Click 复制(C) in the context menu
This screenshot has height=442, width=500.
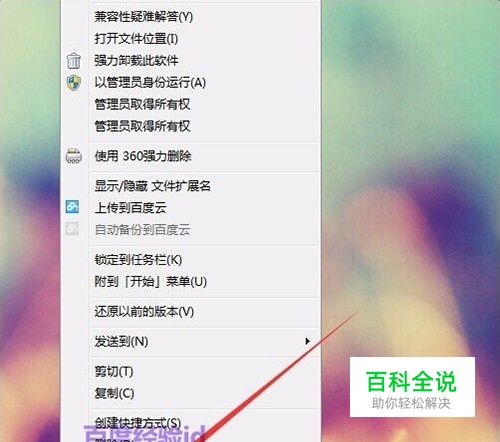coord(114,393)
